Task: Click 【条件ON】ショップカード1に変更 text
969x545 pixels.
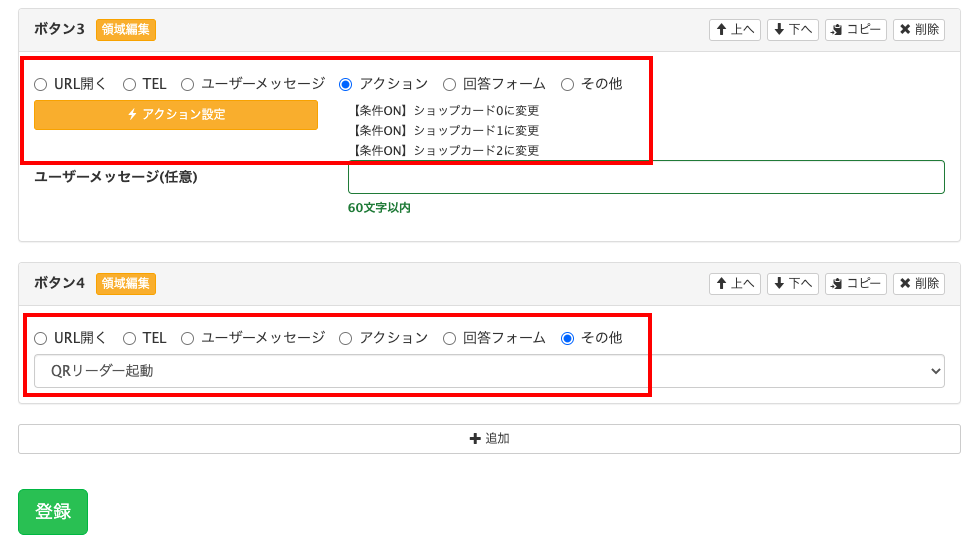Action: tap(445, 130)
